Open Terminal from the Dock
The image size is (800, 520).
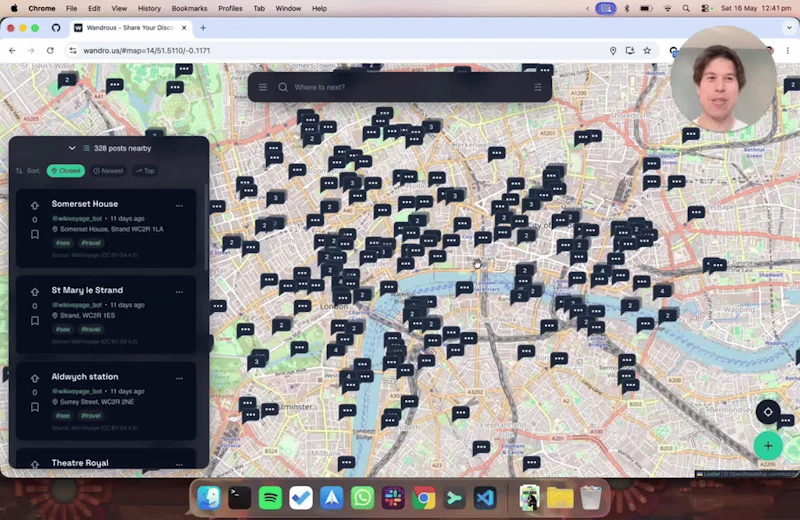coord(240,498)
